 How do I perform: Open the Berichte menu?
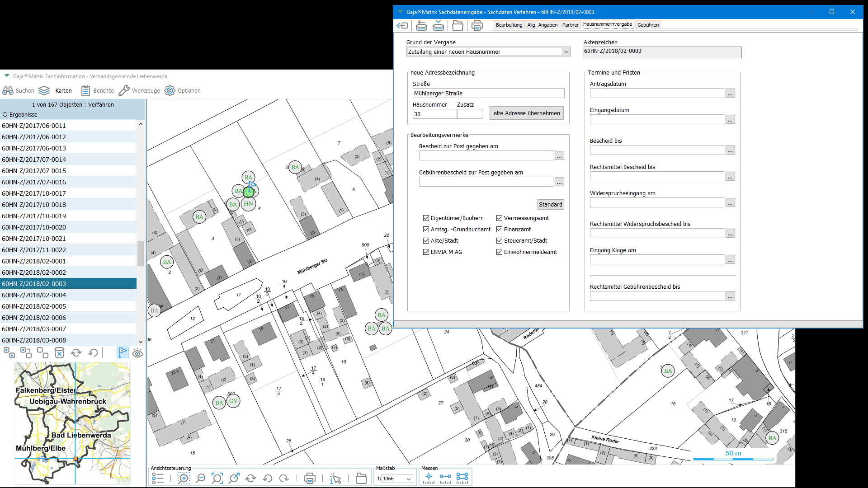(x=98, y=91)
